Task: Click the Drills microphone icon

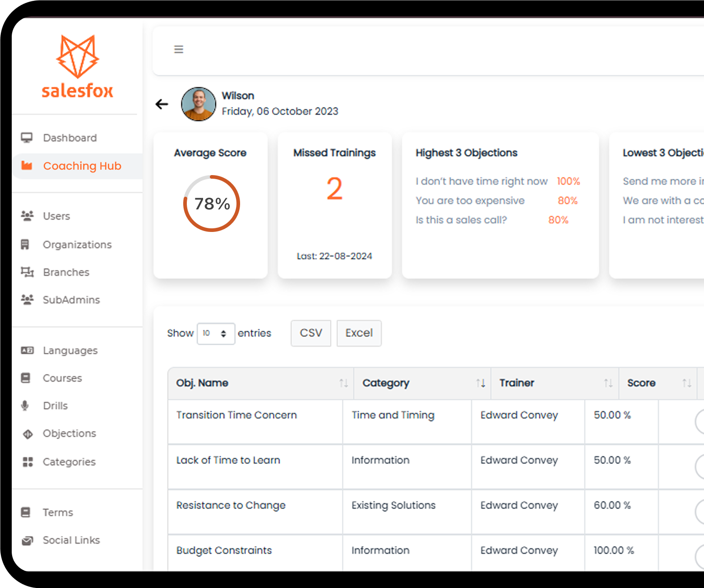Action: click(25, 405)
